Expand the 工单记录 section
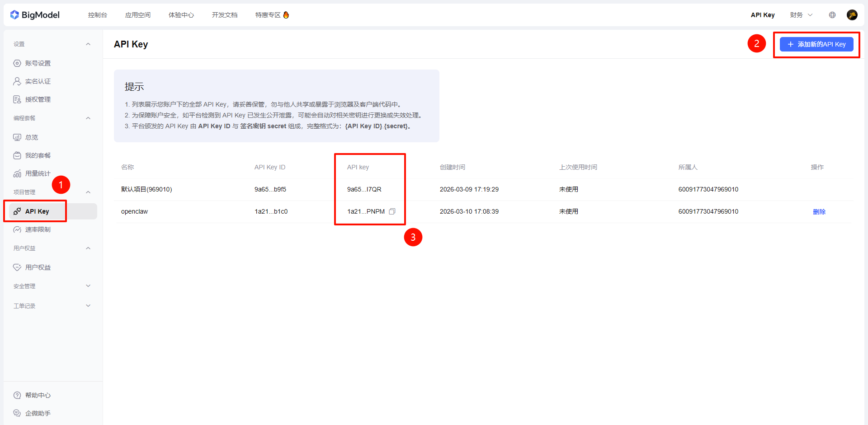Viewport: 868px width, 425px height. (52, 305)
